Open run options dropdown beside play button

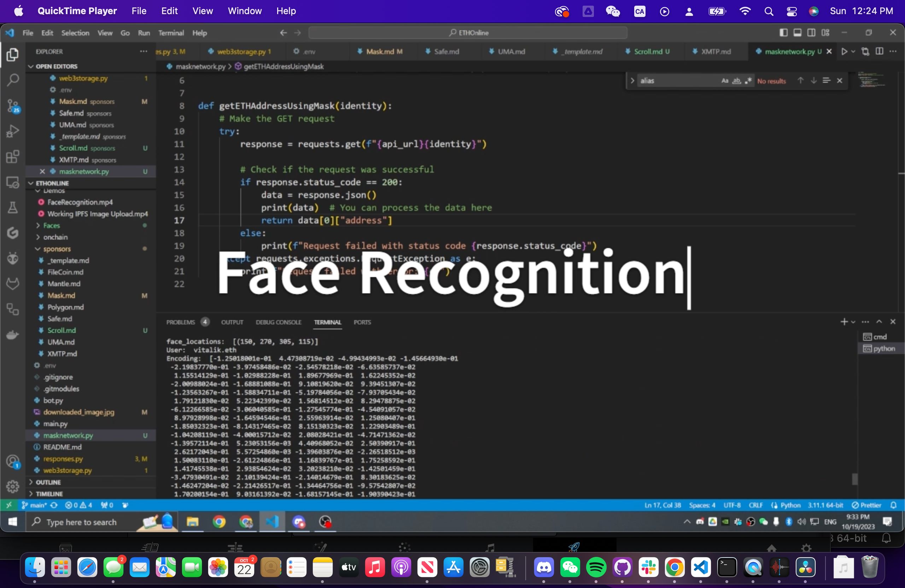click(x=853, y=51)
